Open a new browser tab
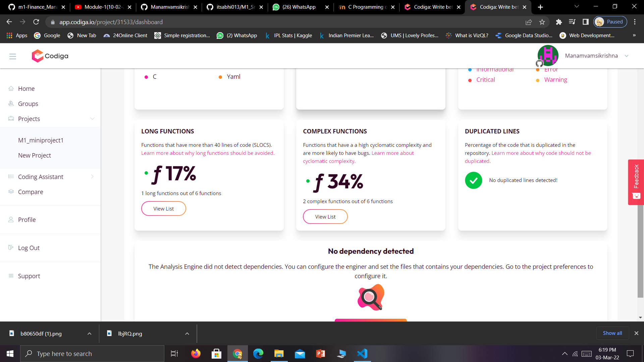The width and height of the screenshot is (644, 362). coord(540,7)
